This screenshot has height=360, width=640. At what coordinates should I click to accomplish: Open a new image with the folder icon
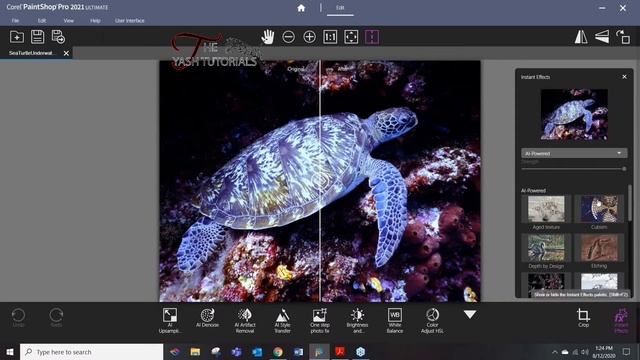(17, 37)
